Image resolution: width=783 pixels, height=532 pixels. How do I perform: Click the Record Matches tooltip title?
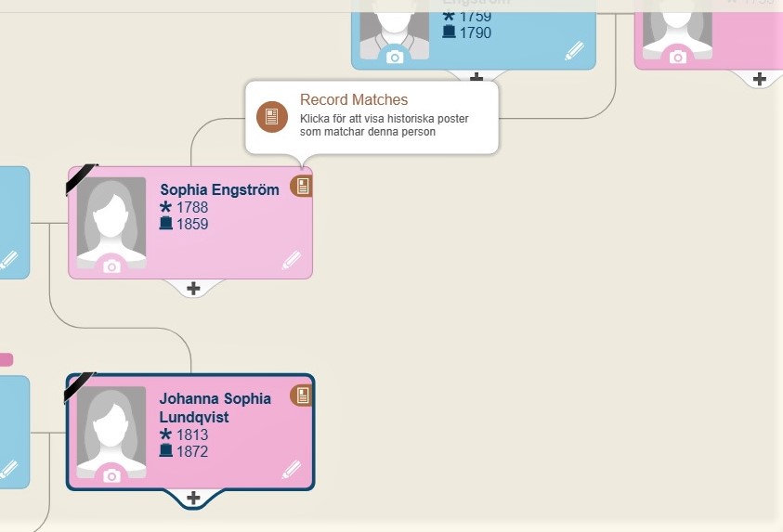pos(354,100)
